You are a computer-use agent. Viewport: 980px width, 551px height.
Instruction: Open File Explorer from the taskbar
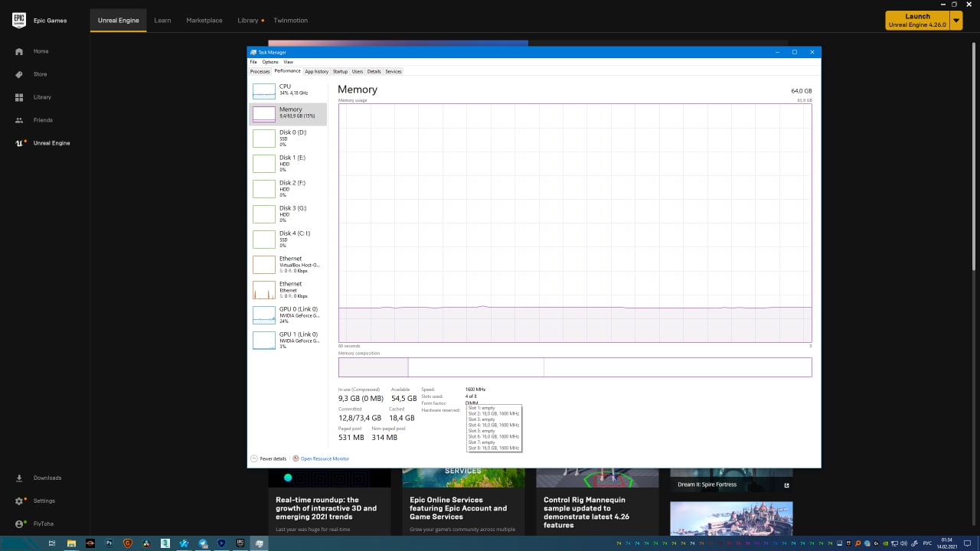pyautogui.click(x=71, y=543)
